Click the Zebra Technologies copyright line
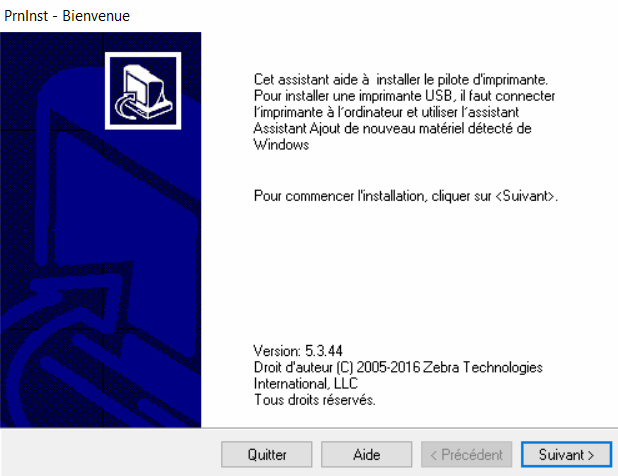Viewport: 618px width, 476px height. coord(398,367)
